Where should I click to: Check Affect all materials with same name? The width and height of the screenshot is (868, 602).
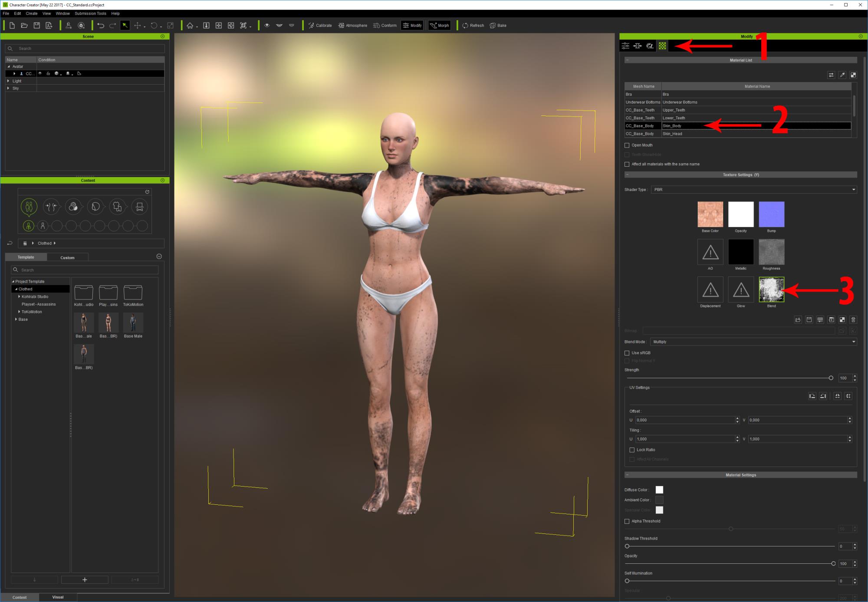(627, 164)
